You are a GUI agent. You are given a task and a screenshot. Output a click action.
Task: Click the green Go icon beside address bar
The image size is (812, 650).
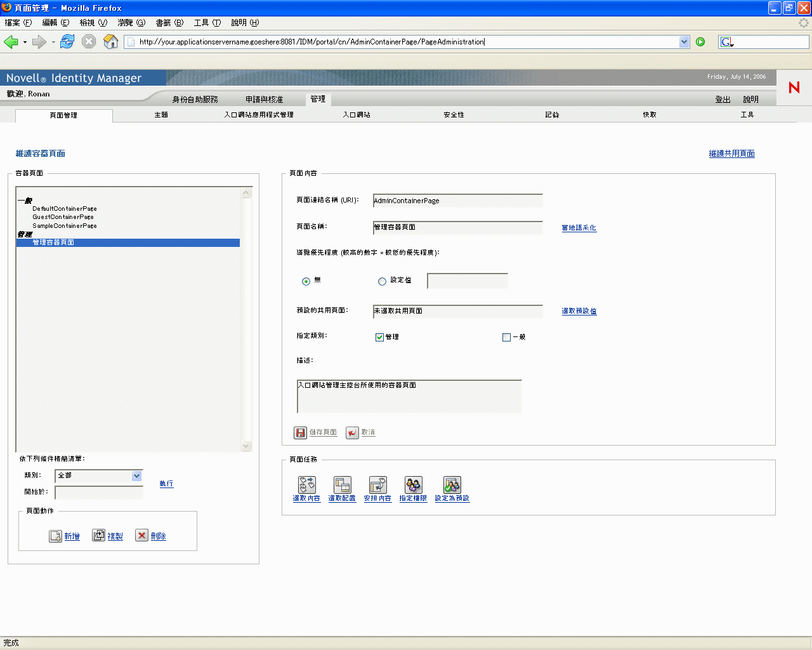coord(700,42)
